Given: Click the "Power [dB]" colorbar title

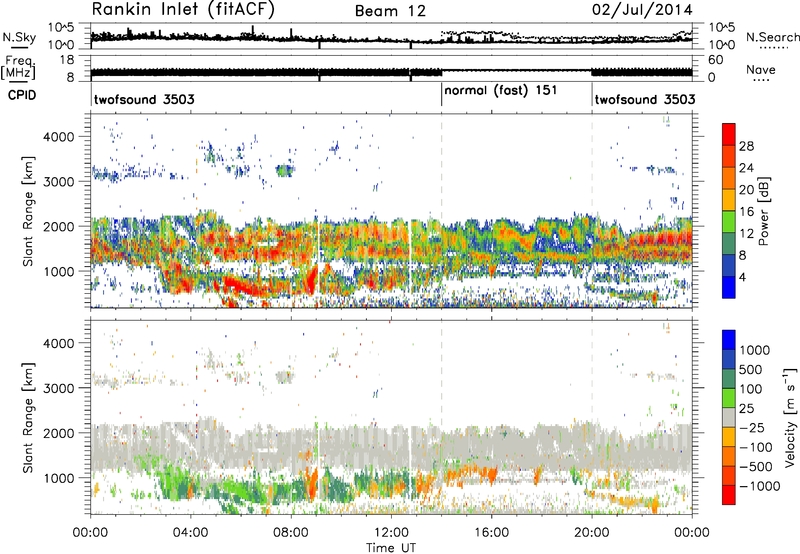Looking at the screenshot, I should point(763,211).
